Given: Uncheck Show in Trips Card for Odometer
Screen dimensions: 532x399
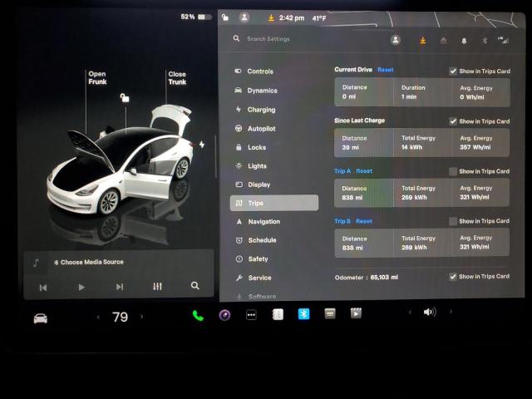Looking at the screenshot, I should (452, 277).
